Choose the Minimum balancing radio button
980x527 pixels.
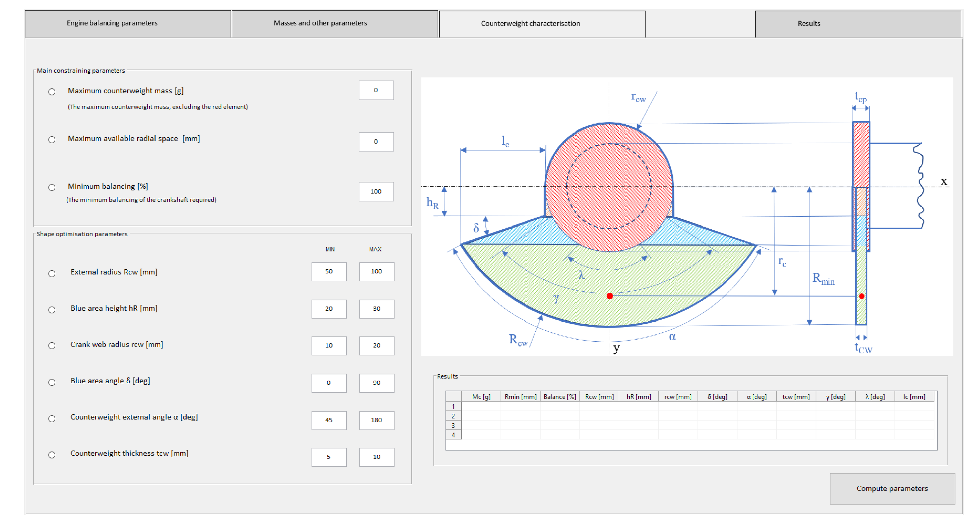point(52,187)
